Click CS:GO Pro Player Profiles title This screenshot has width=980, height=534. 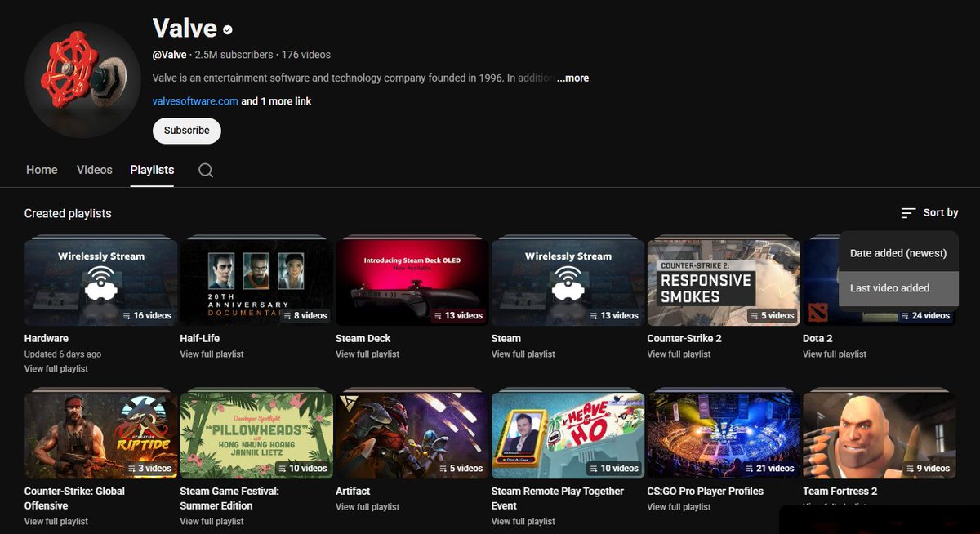(705, 491)
